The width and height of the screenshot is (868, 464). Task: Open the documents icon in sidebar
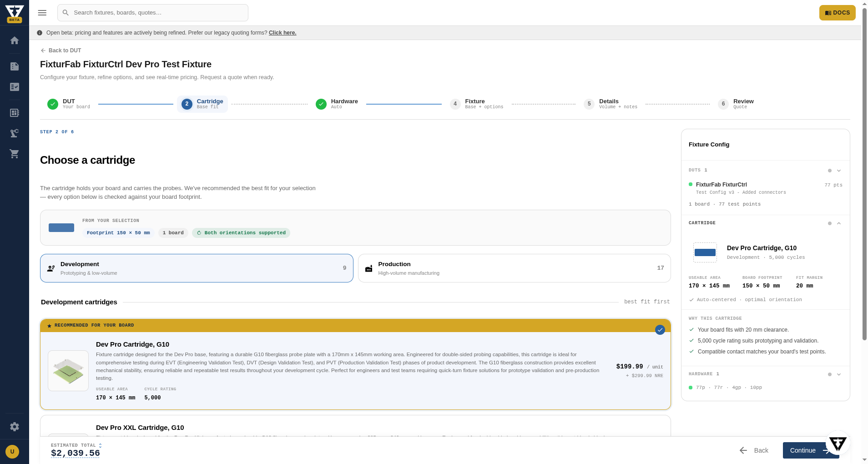coord(15,66)
